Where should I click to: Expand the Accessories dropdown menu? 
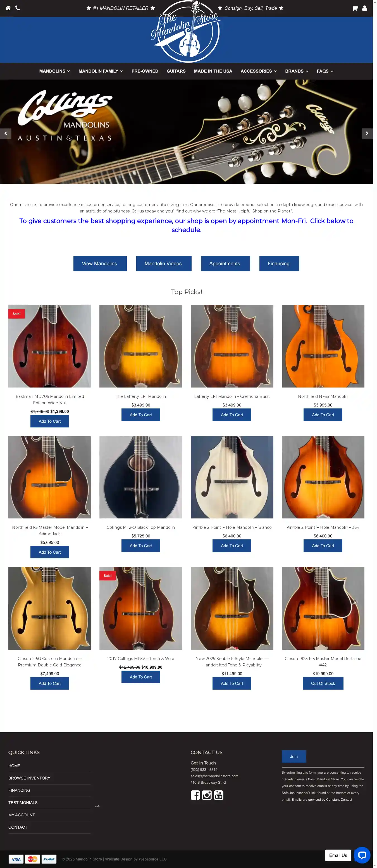258,71
